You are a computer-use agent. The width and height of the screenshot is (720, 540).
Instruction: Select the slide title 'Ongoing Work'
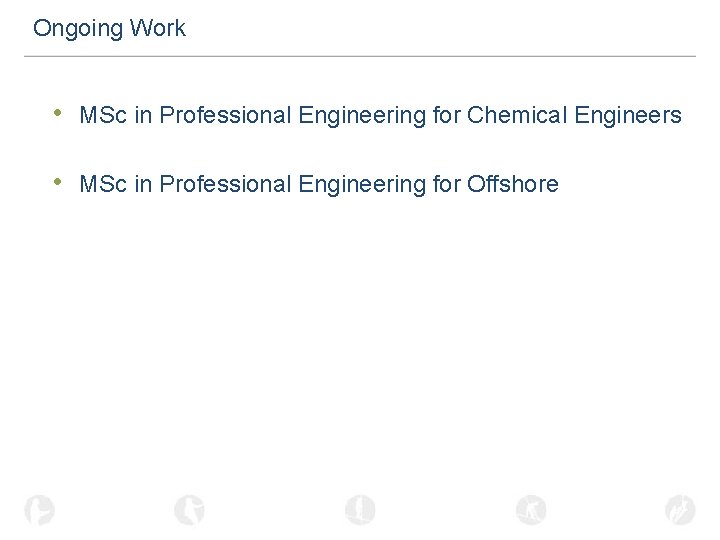point(109,28)
